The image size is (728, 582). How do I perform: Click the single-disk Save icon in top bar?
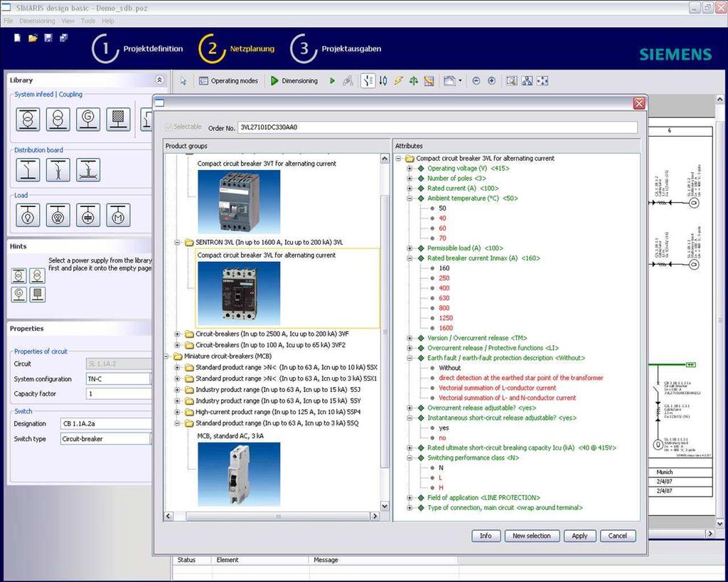pos(48,38)
